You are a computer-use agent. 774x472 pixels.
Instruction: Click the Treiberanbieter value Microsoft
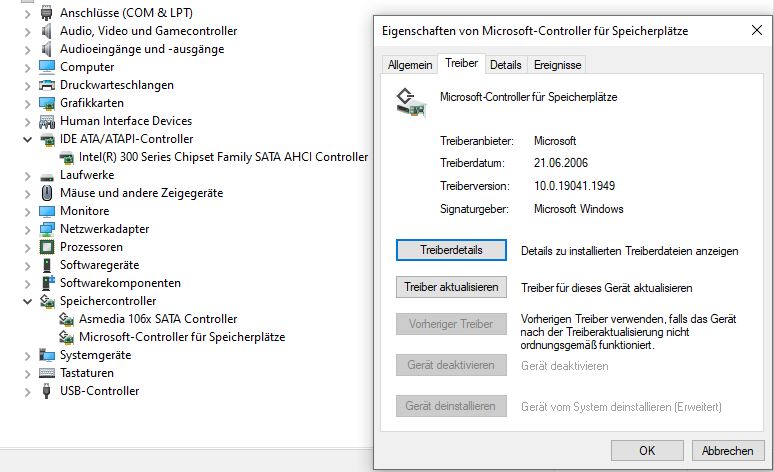click(x=555, y=141)
